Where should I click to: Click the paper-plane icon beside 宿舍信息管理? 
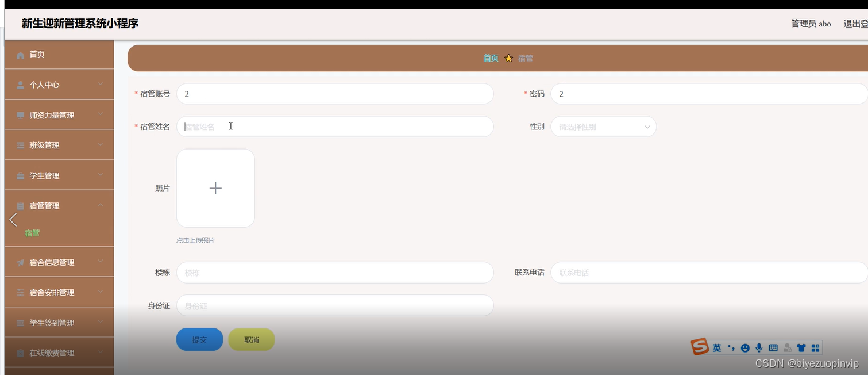21,262
